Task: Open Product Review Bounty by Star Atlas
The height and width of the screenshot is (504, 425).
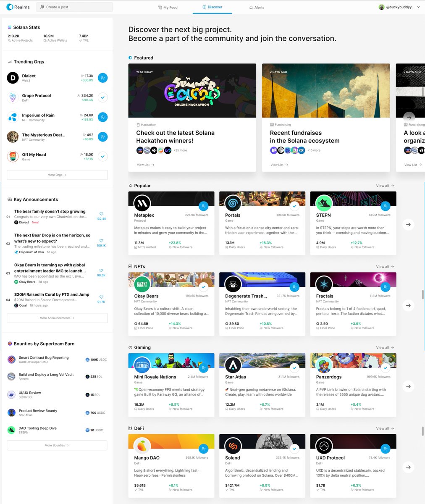Action: 57,412
